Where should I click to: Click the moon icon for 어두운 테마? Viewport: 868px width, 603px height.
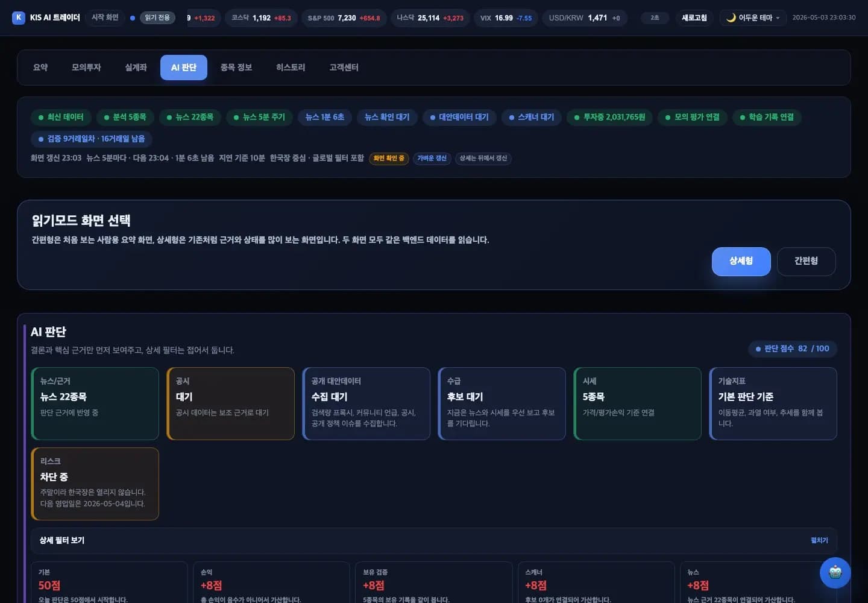click(731, 17)
